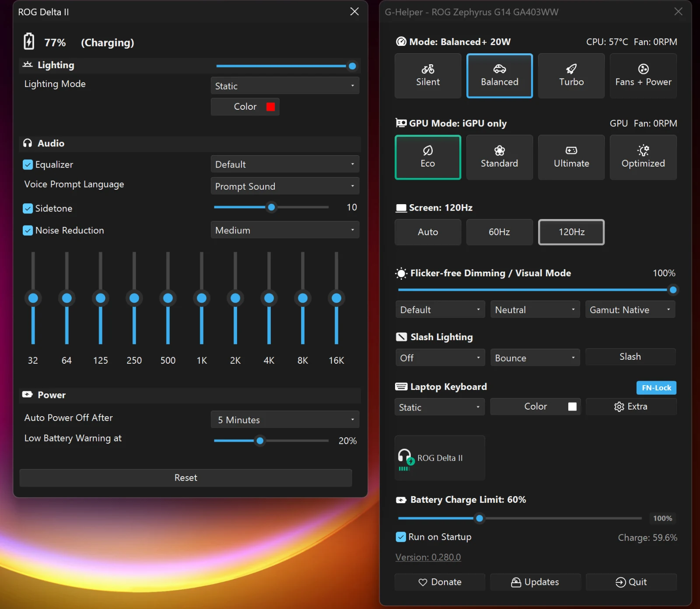Click the GPU Mode card icon
Viewport: 700px width, 609px height.
click(401, 123)
